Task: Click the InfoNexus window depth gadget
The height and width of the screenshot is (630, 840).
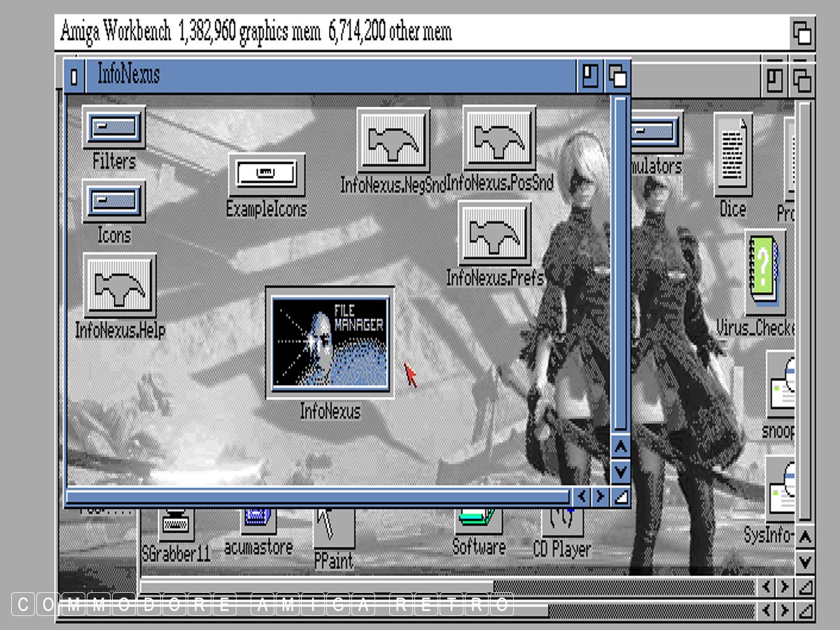Action: click(617, 76)
